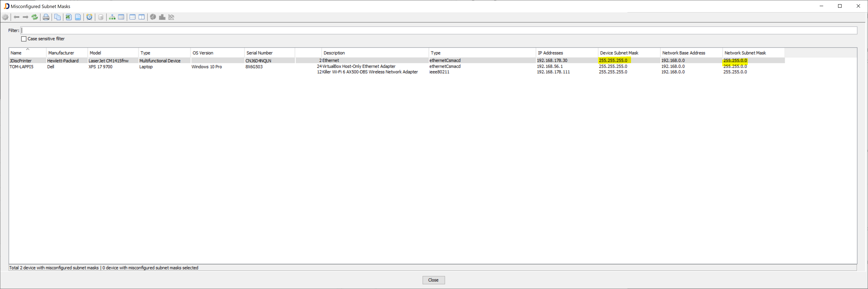The height and width of the screenshot is (289, 868).
Task: Select the TOM-LAPPI5 device row
Action: pyautogui.click(x=22, y=67)
